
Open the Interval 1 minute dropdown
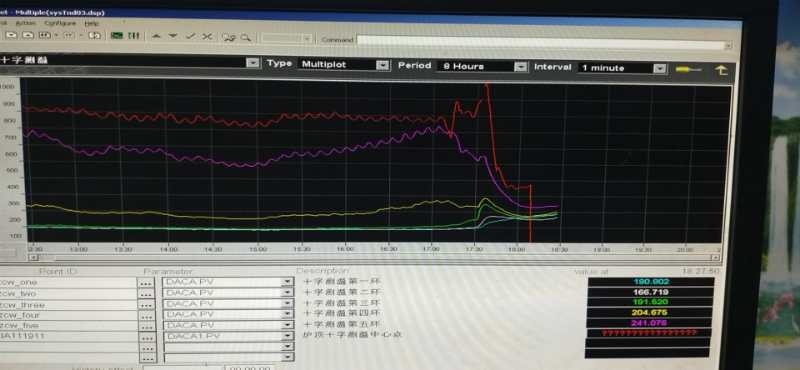[x=660, y=68]
